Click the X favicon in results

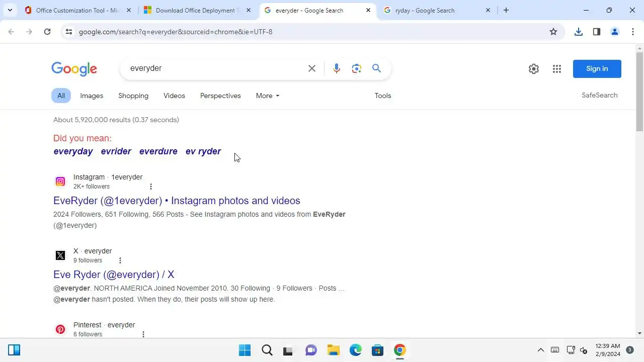click(60, 255)
